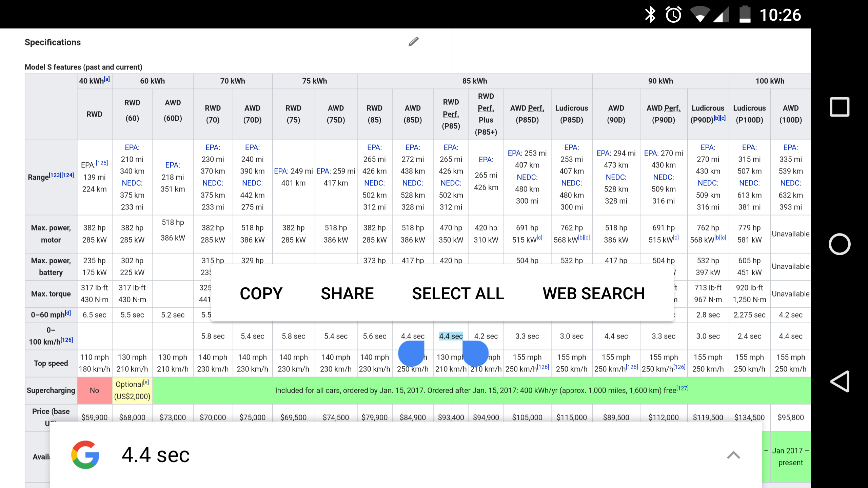The image size is (868, 488).
Task: Tap the left blue text selection handle
Action: (x=411, y=353)
